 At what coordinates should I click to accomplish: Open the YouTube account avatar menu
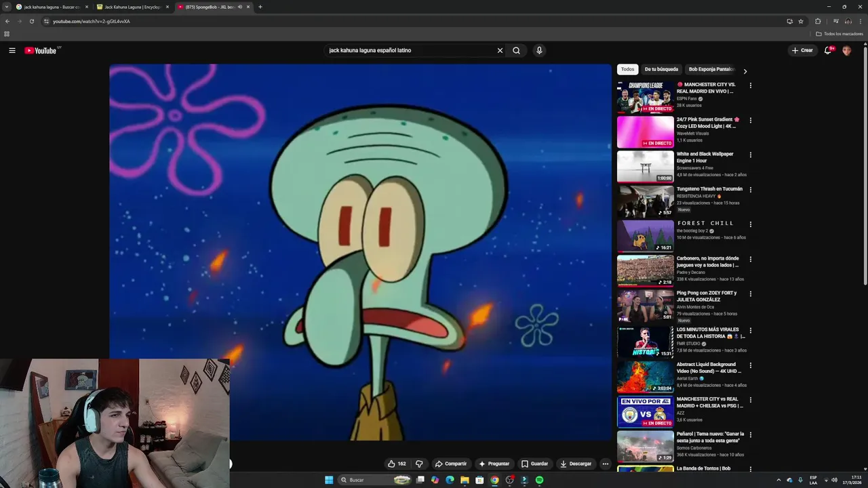846,50
